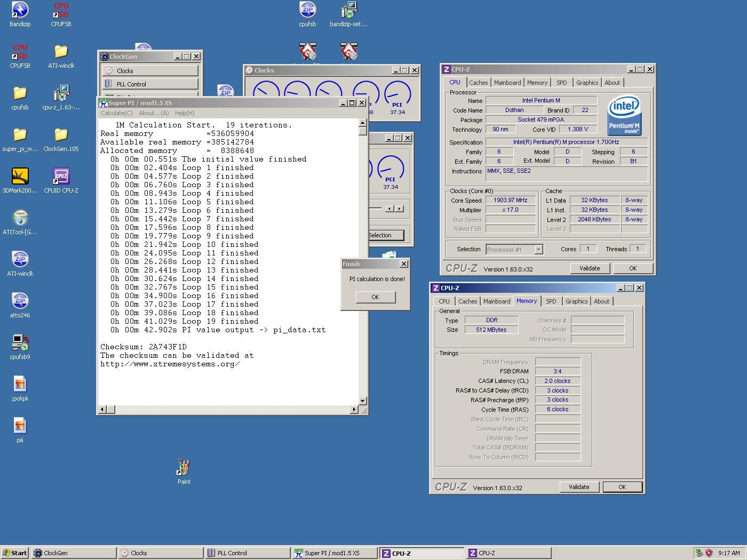This screenshot has width=747, height=560.
Task: Switch to the Graphics tab in the upper CPU-Z window
Action: pyautogui.click(x=587, y=83)
